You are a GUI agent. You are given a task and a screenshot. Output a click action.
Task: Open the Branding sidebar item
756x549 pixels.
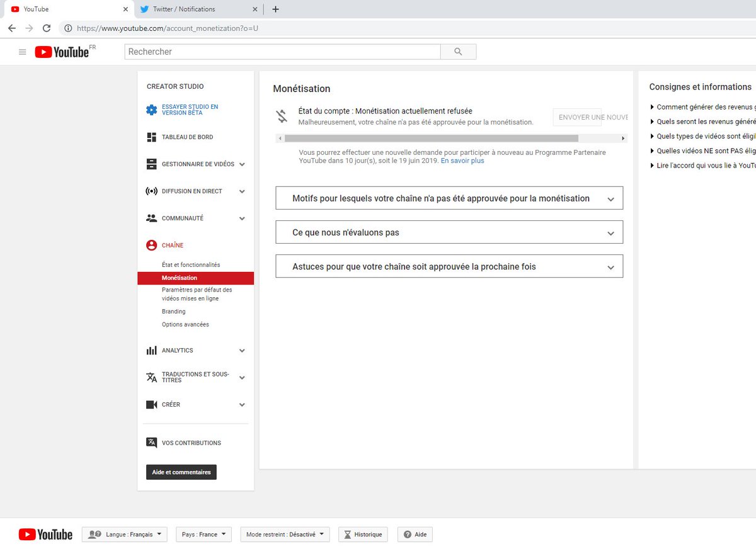point(174,312)
